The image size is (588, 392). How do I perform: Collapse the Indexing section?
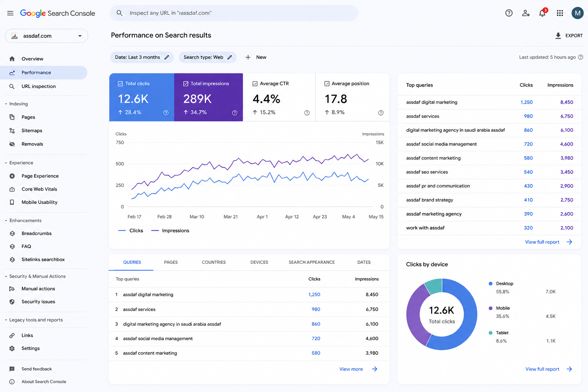(x=6, y=104)
